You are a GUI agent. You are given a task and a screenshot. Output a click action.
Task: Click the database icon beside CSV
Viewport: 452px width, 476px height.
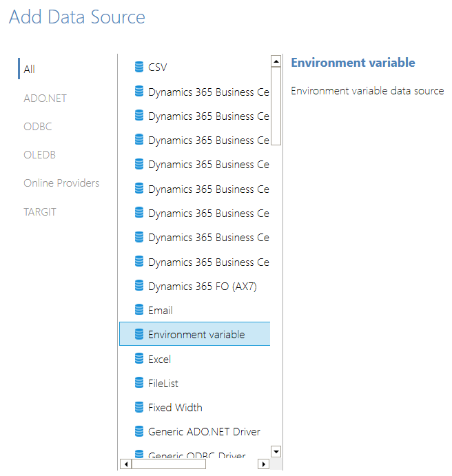(139, 67)
